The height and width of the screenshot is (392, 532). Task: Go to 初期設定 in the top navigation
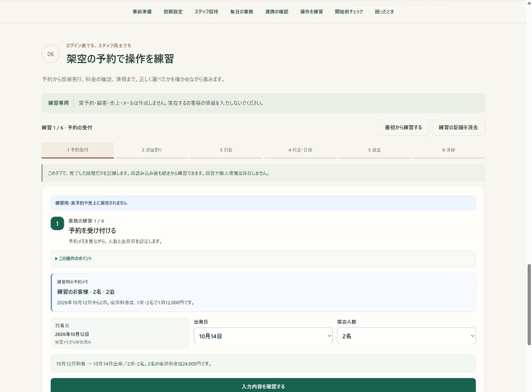(x=173, y=12)
